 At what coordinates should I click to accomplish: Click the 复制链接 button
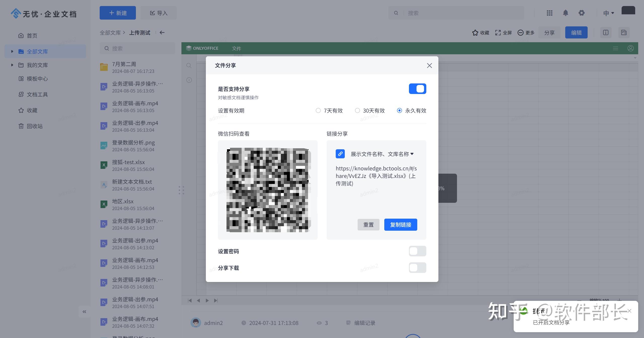pos(400,225)
